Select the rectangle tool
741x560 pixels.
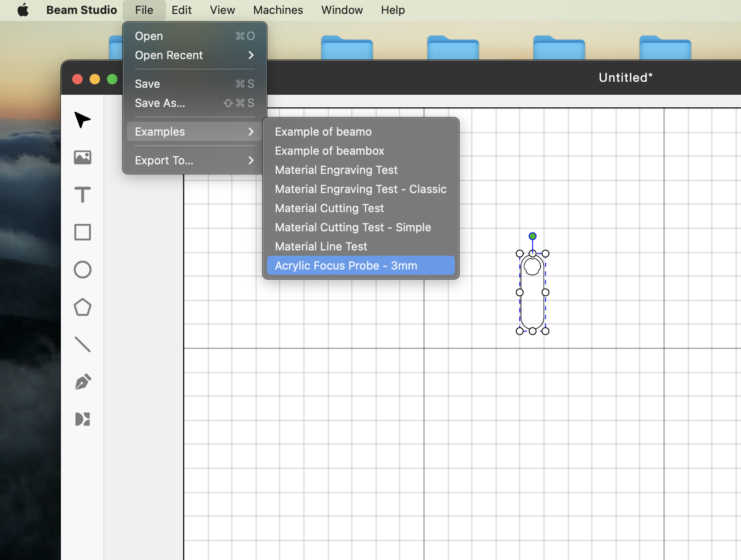click(82, 232)
